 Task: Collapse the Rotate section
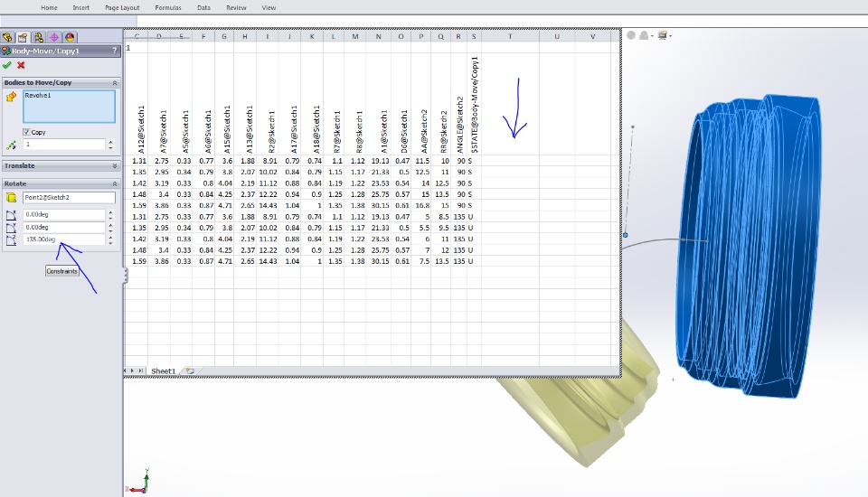point(115,183)
